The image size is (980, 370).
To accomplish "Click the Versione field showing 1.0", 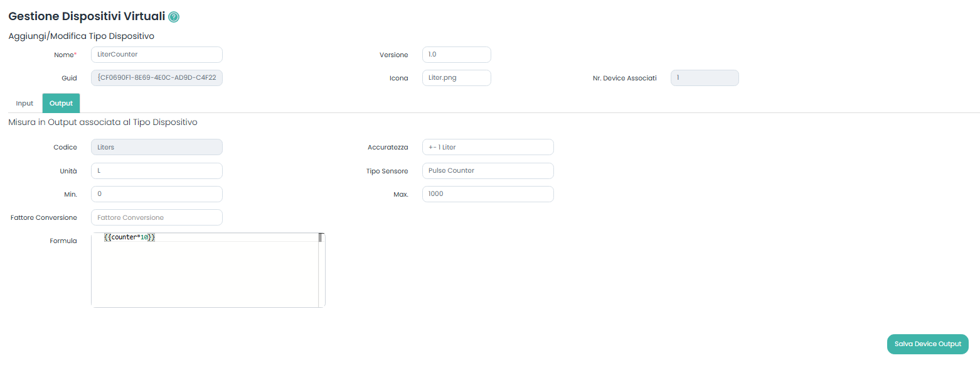I will pyautogui.click(x=456, y=55).
